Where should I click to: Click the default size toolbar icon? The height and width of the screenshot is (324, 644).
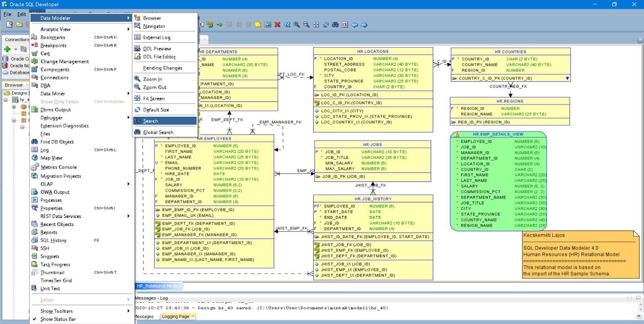tap(326, 25)
